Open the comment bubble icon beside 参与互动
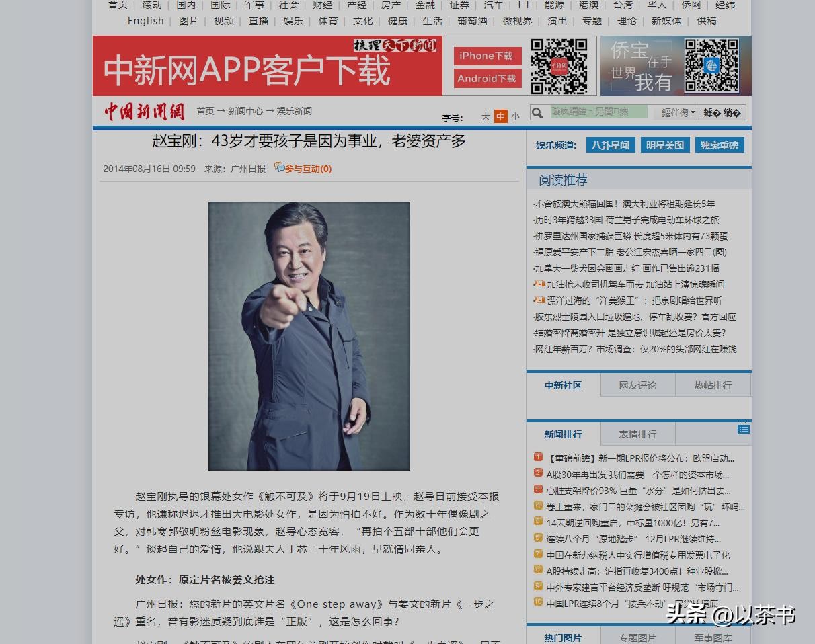 tap(279, 168)
